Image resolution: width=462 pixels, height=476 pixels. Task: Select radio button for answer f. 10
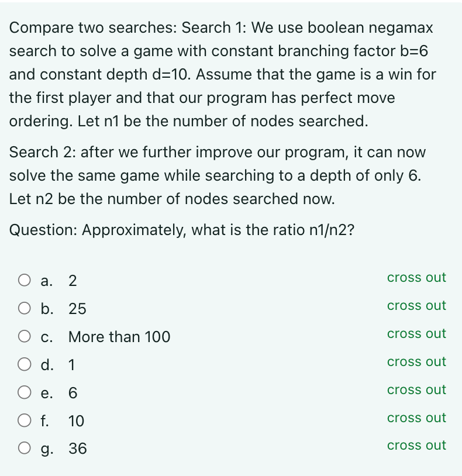24,420
